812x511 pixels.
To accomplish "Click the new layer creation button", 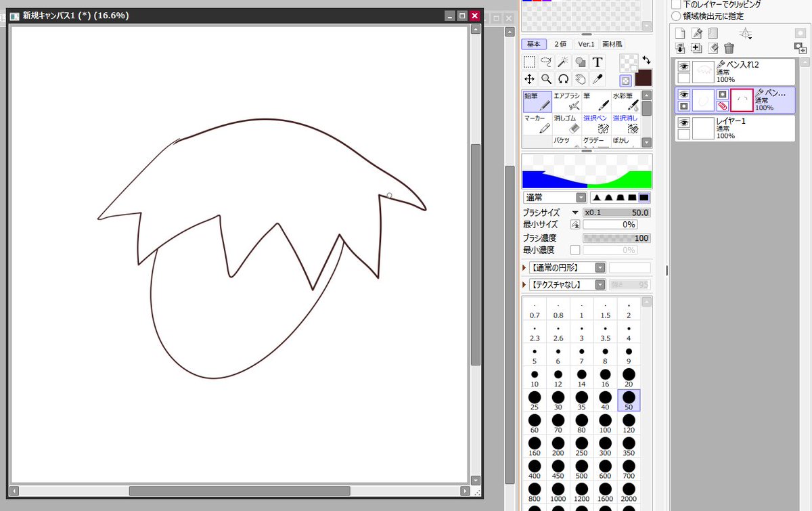I will point(679,33).
